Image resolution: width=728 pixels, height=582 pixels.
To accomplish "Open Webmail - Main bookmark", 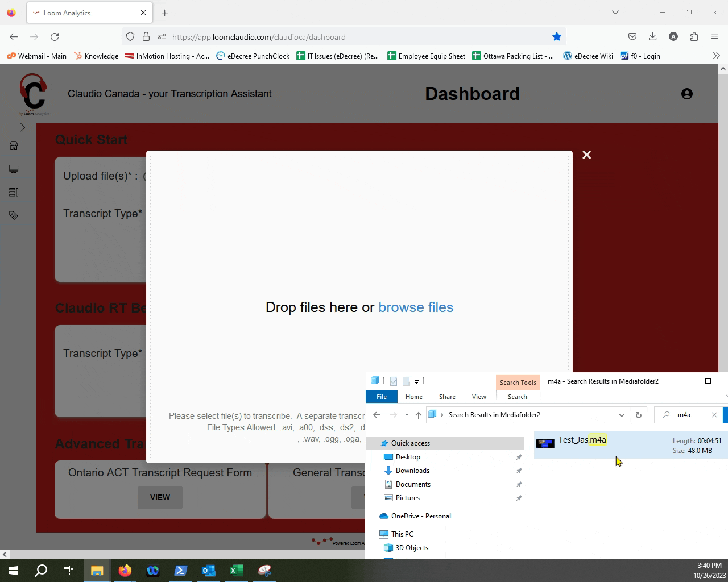I will 36,56.
